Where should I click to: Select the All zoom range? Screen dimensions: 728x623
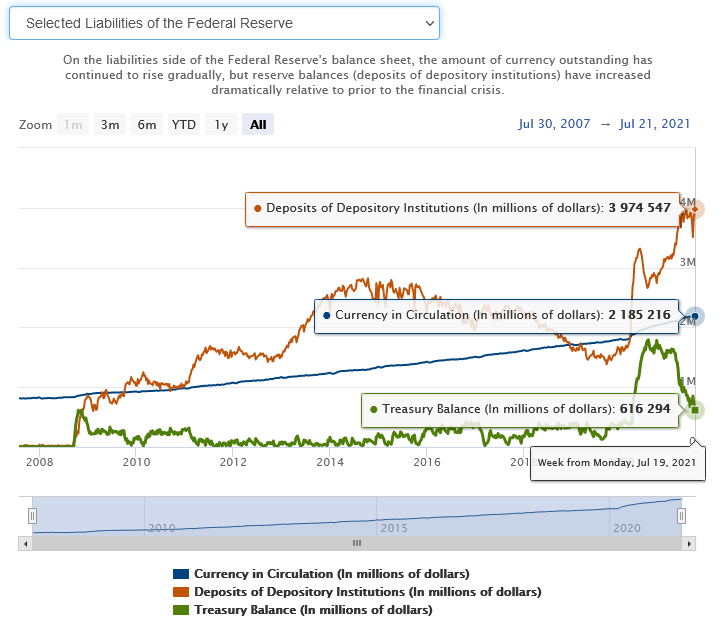(258, 124)
